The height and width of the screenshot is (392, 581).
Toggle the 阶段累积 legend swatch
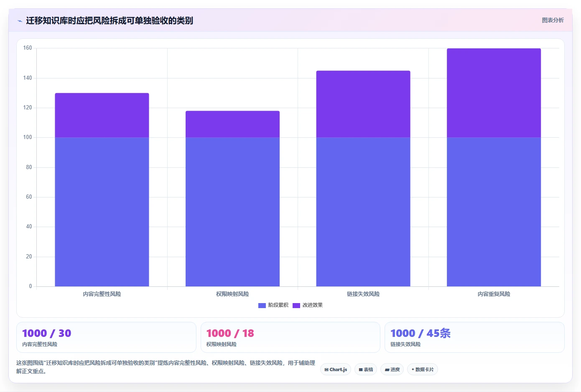[262, 306]
